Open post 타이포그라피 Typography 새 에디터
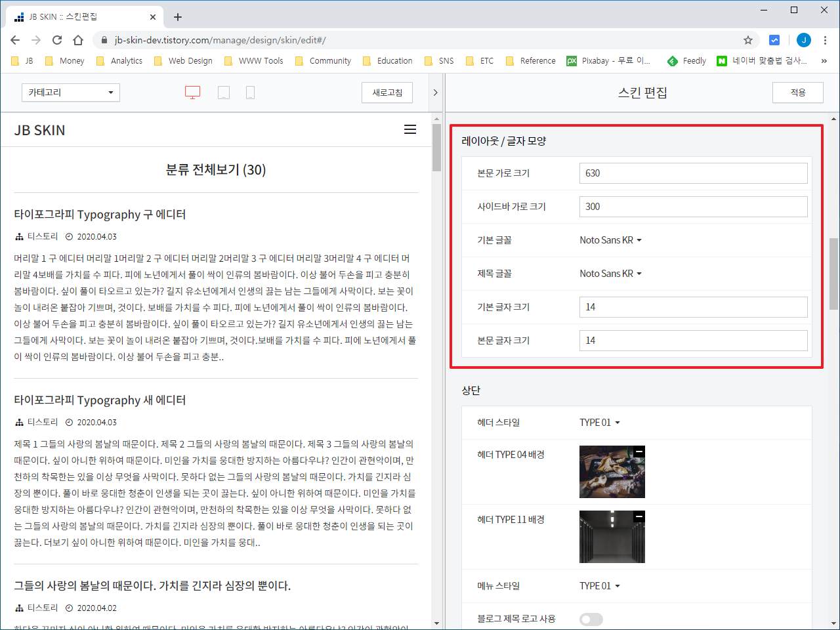Screen dimensions: 840x630 point(100,400)
